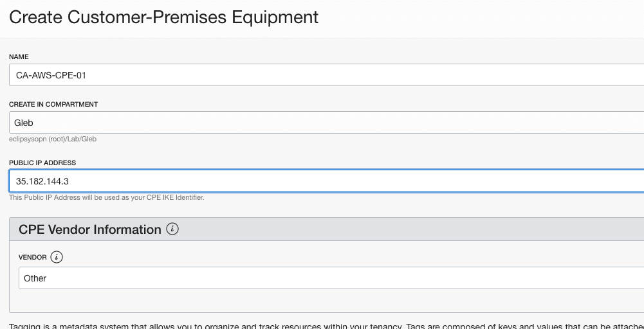Click the tagging metadata description paragraph

coord(322,323)
